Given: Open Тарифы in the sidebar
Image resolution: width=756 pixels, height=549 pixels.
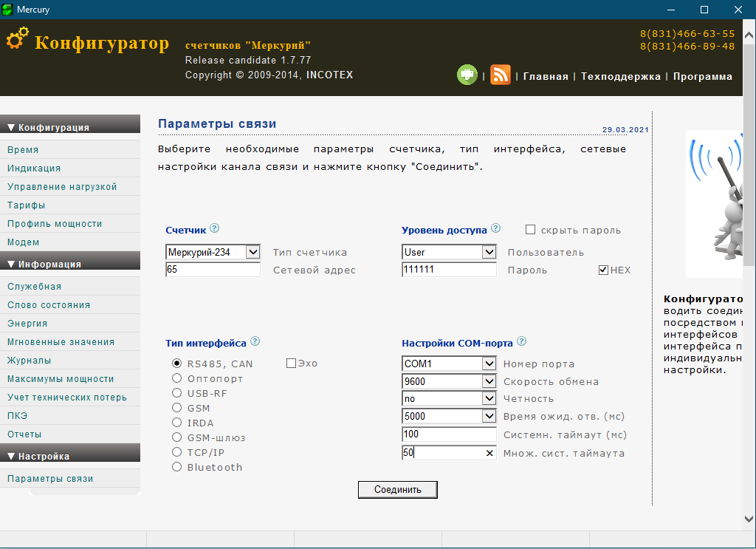Looking at the screenshot, I should pyautogui.click(x=70, y=205).
